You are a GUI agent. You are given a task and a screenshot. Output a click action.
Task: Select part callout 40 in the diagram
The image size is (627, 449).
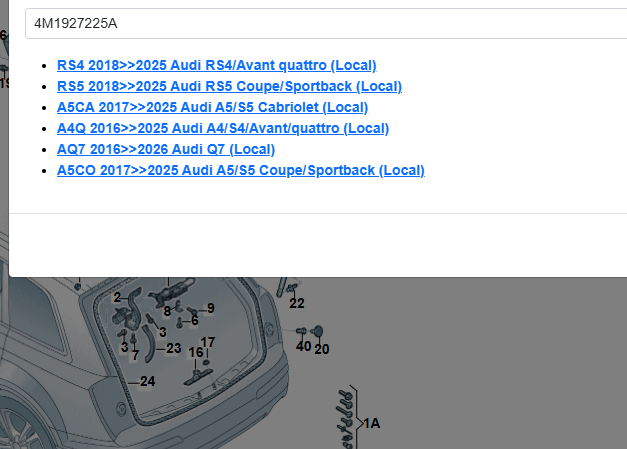click(x=303, y=346)
